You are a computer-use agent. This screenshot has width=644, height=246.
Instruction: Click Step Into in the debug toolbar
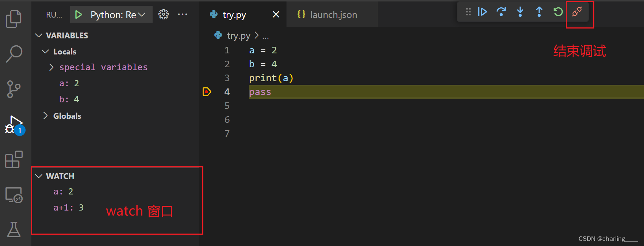520,12
